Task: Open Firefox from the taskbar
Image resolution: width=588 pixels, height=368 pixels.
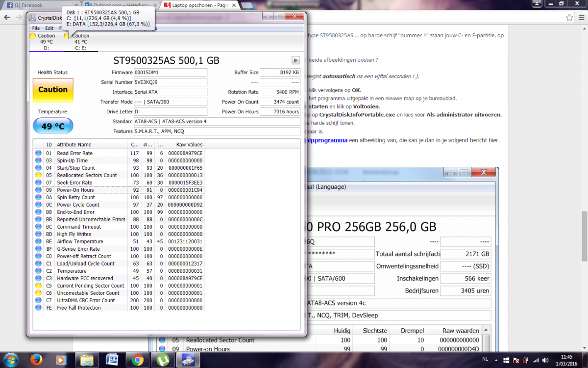Action: tap(36, 359)
